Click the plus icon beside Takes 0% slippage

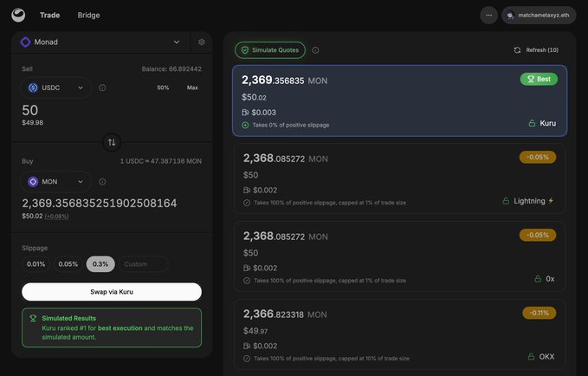245,125
